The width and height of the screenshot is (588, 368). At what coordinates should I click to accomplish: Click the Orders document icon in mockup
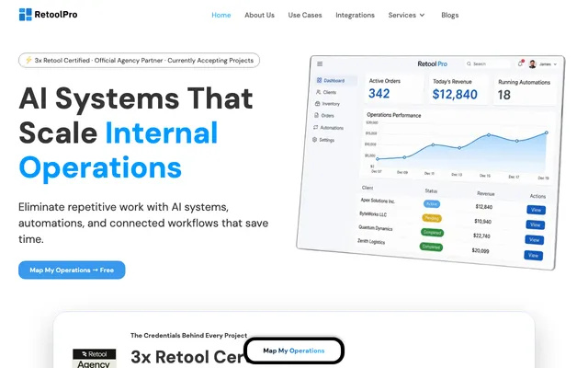tap(316, 115)
